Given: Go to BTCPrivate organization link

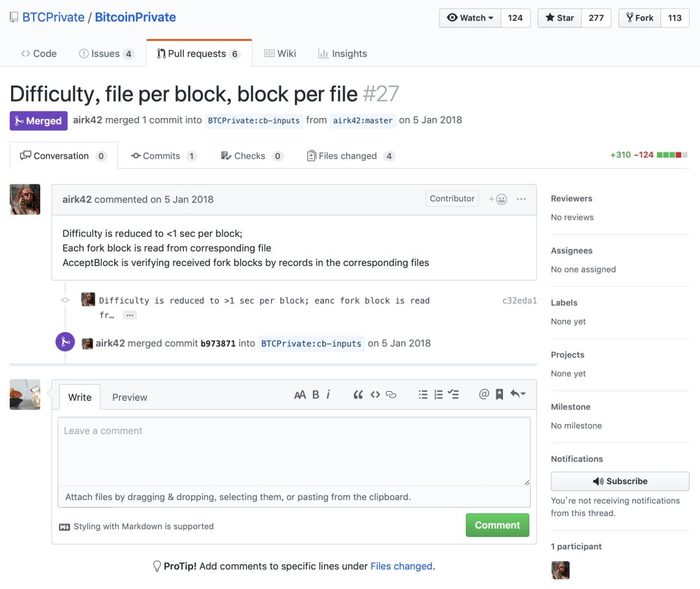Looking at the screenshot, I should [53, 18].
